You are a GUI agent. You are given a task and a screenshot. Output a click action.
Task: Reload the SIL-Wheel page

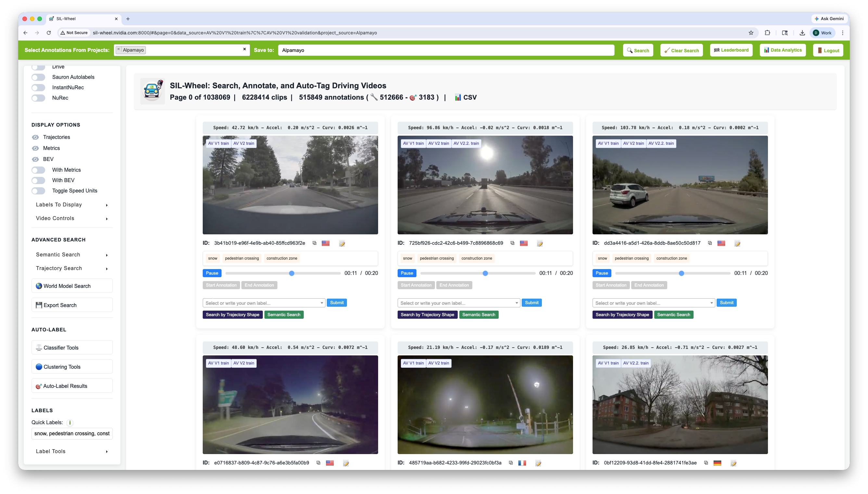tap(49, 32)
